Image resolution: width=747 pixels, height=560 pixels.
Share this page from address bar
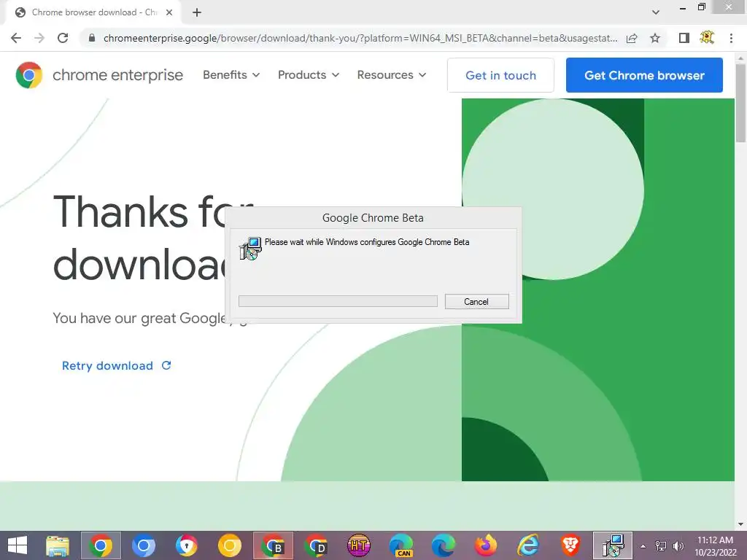632,38
